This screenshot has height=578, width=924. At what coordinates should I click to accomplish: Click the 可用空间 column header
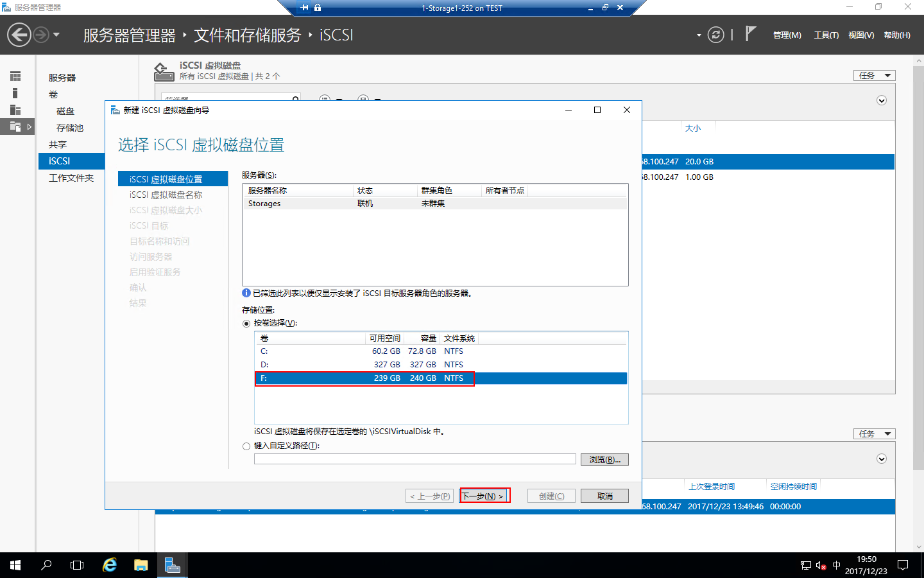[385, 338]
